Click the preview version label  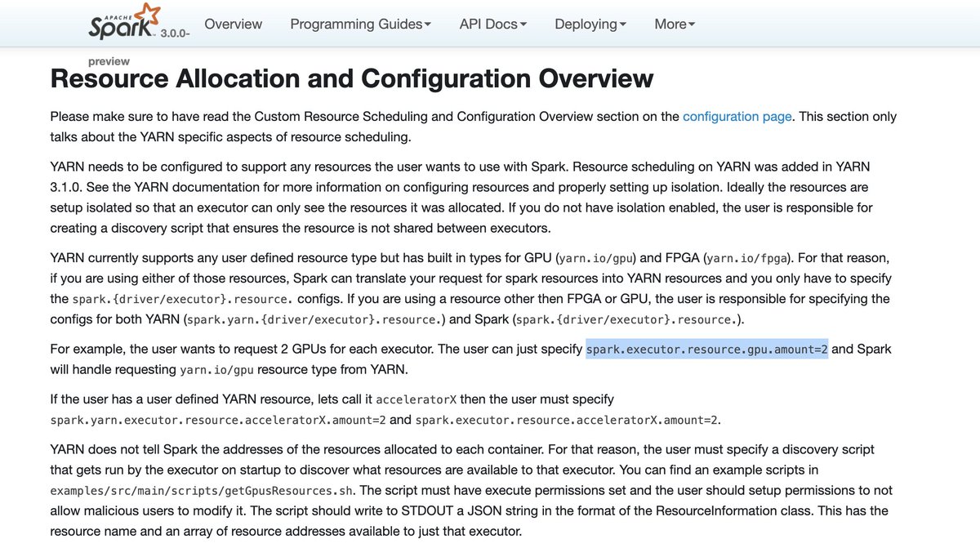[x=109, y=60]
